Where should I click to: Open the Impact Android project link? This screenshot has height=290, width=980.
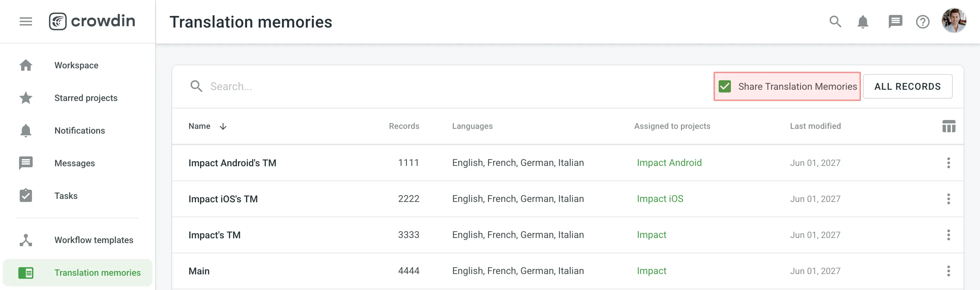click(x=669, y=163)
